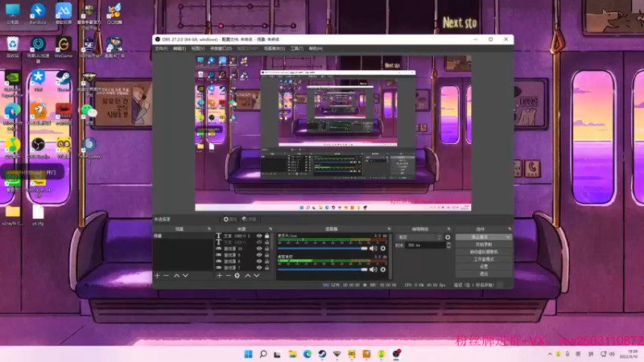The height and width of the screenshot is (362, 644).
Task: Pop out the 来源 dock panel
Action: point(270,229)
